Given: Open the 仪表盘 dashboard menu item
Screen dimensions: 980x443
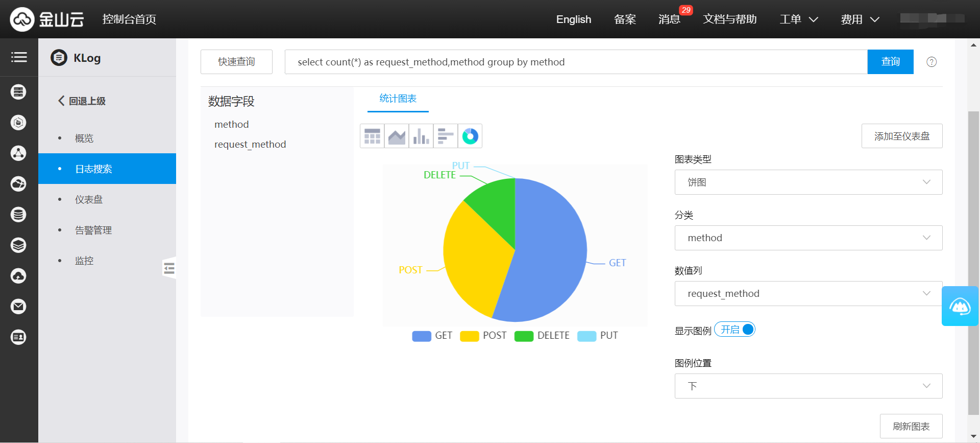Looking at the screenshot, I should point(89,200).
